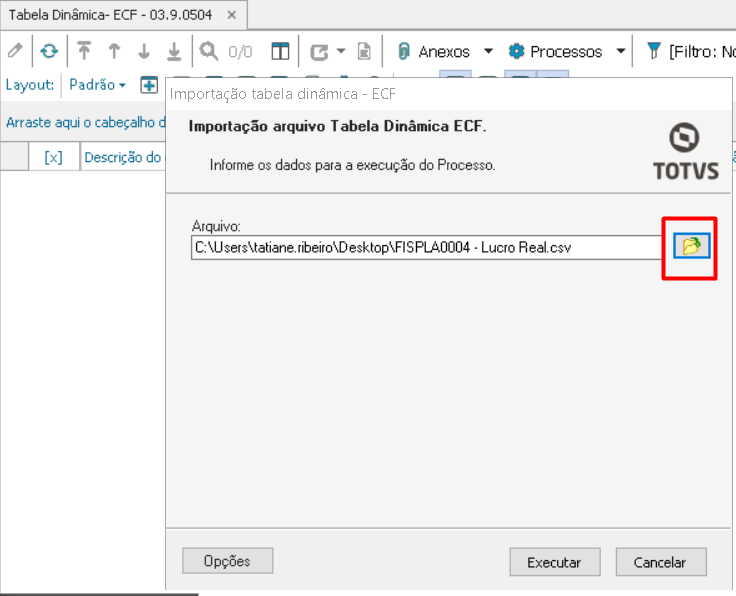Image resolution: width=736 pixels, height=596 pixels.
Task: Click the Arquivo file path field
Action: coord(426,247)
